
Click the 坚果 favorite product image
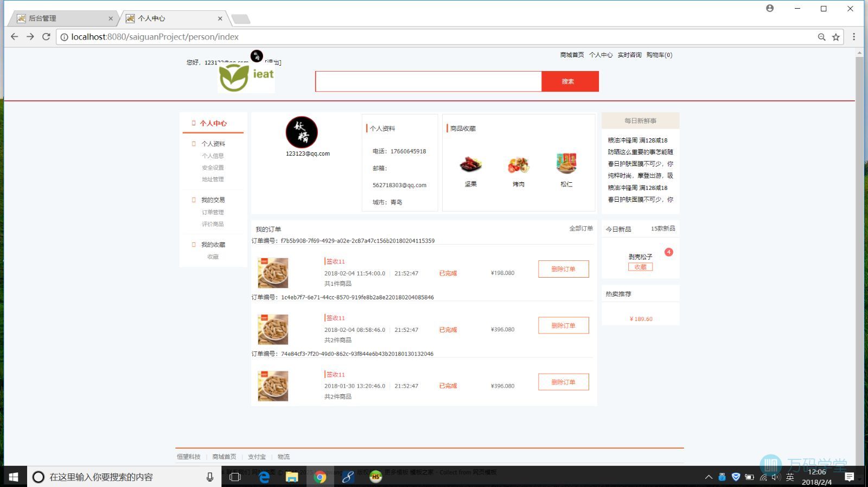tap(470, 164)
